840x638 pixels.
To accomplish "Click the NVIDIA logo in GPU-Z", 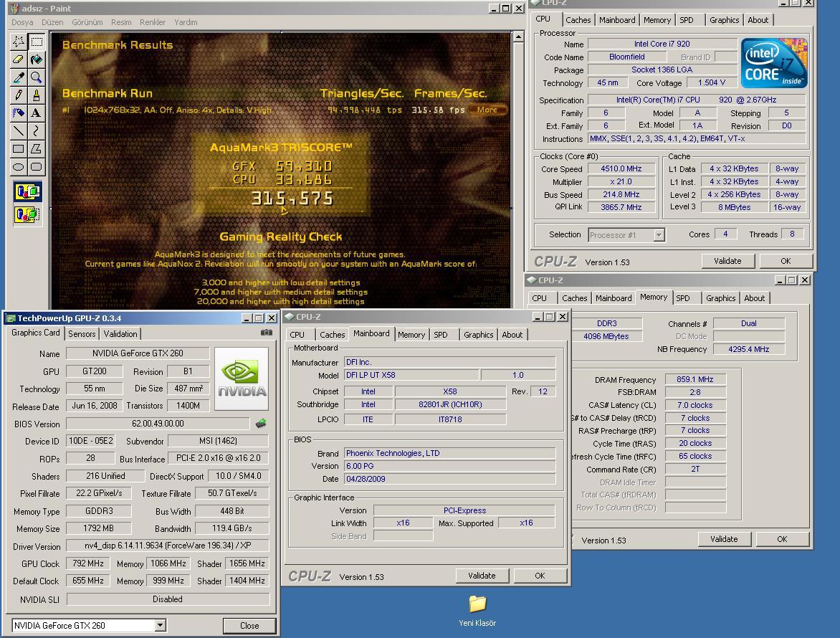I will click(241, 378).
